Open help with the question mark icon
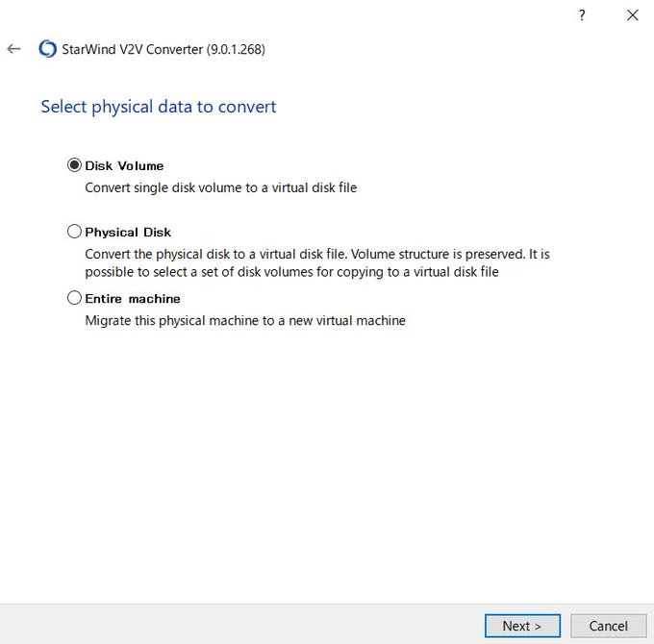654x644 pixels. pyautogui.click(x=582, y=15)
